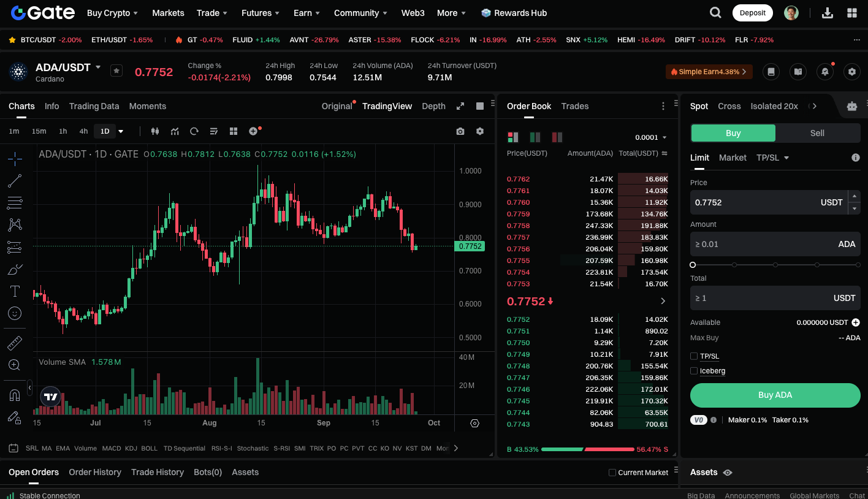Select the brush drawing tool
The image size is (868, 499).
pyautogui.click(x=15, y=269)
